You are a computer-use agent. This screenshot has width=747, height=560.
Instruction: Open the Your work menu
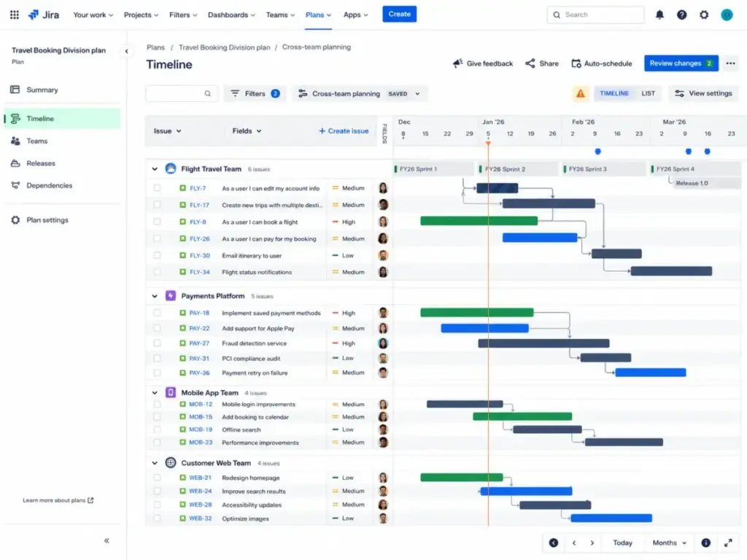[93, 15]
